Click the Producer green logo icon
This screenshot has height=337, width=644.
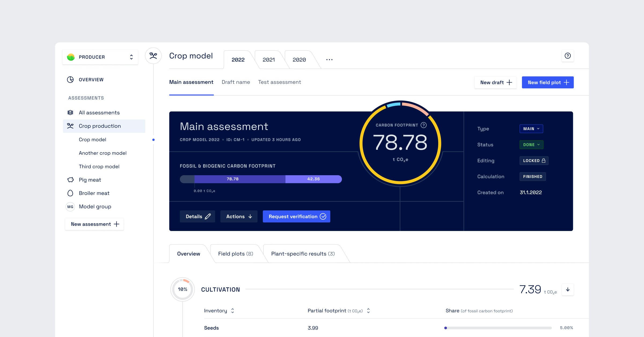tap(71, 57)
